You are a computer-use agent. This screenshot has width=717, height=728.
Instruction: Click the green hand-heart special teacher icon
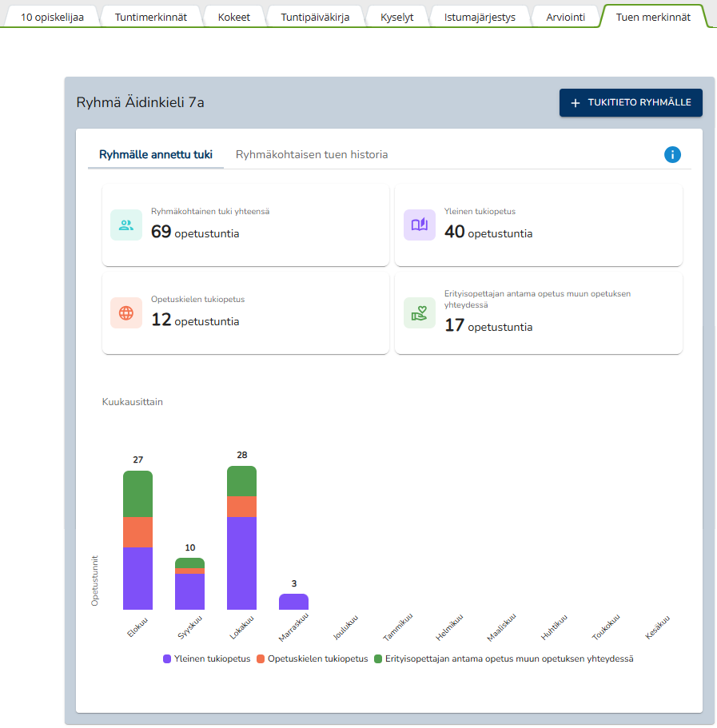pyautogui.click(x=420, y=313)
